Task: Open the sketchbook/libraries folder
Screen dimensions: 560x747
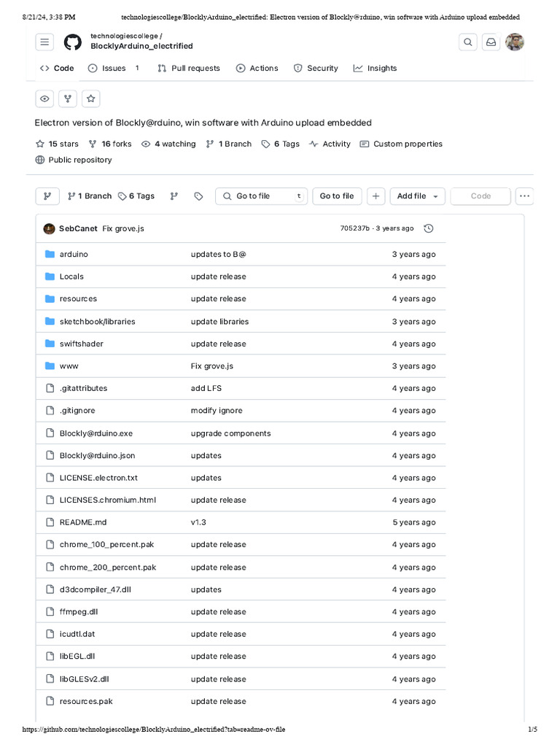Action: coord(97,321)
